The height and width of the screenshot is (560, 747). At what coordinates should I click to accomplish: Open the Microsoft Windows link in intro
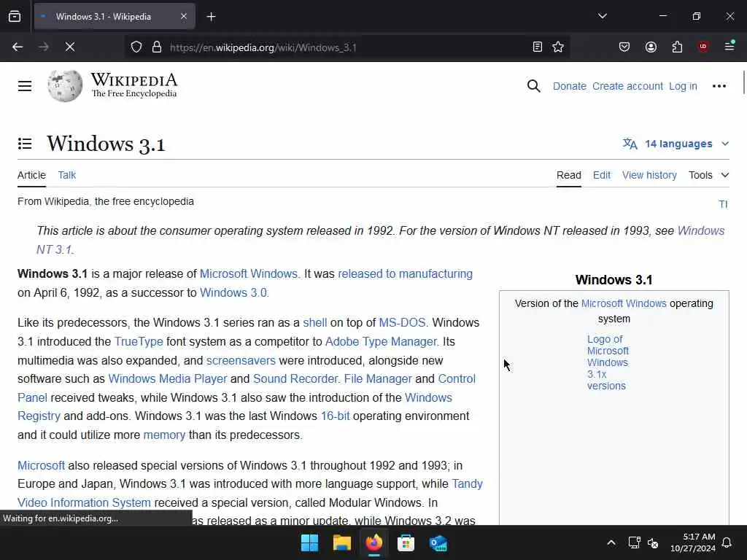click(248, 274)
